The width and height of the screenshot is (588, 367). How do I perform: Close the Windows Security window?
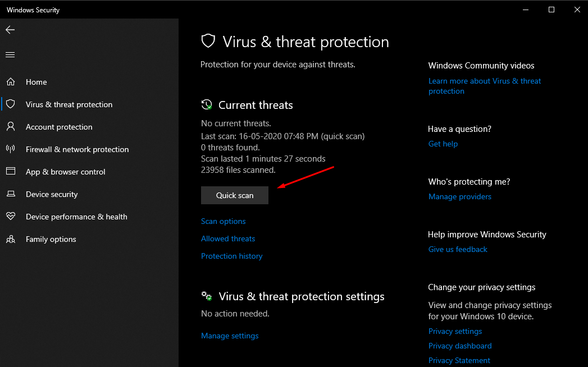click(x=577, y=10)
